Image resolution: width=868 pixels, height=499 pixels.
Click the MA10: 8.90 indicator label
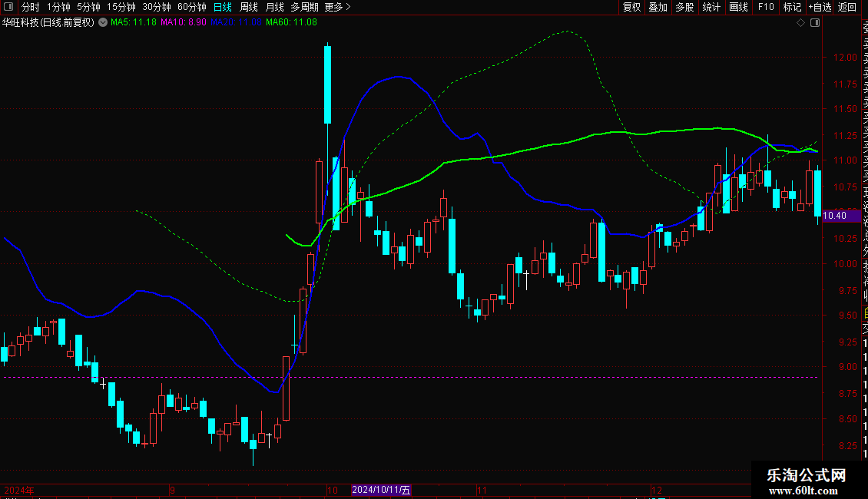[x=184, y=23]
